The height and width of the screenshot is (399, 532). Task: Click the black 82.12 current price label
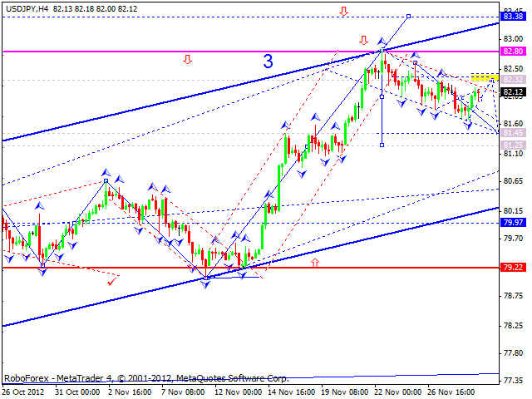pyautogui.click(x=513, y=91)
